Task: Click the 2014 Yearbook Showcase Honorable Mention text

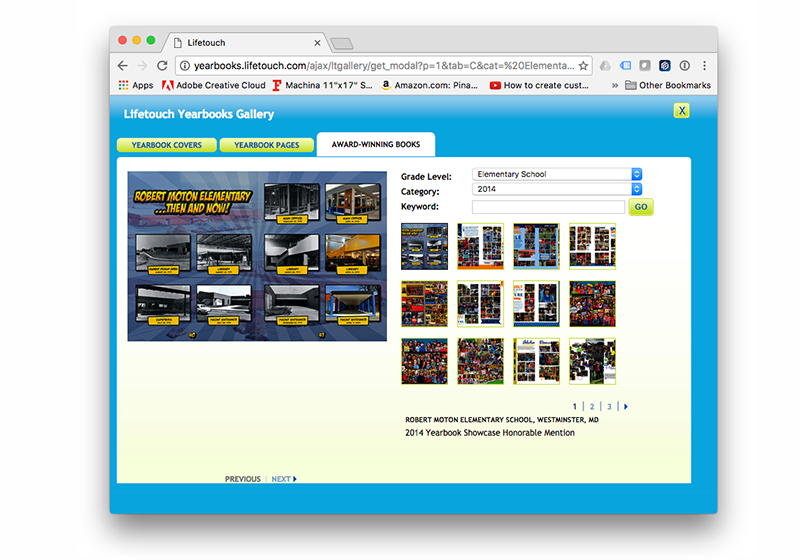Action: coord(490,432)
